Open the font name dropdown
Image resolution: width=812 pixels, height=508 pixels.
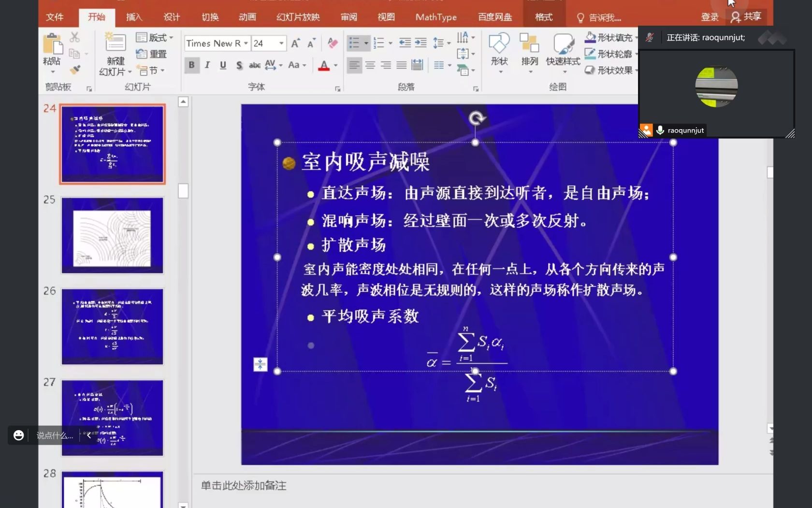tap(246, 43)
